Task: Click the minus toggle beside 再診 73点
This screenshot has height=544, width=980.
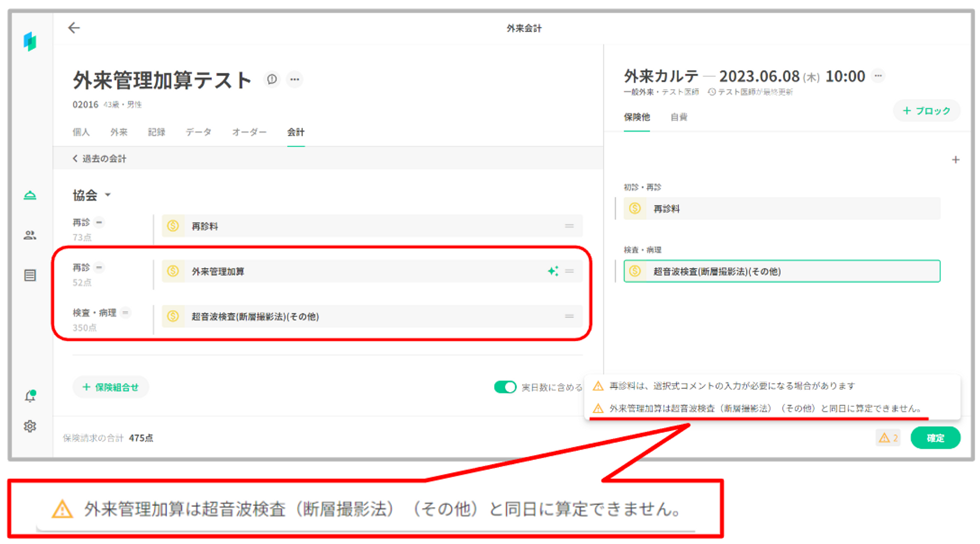Action: click(99, 222)
